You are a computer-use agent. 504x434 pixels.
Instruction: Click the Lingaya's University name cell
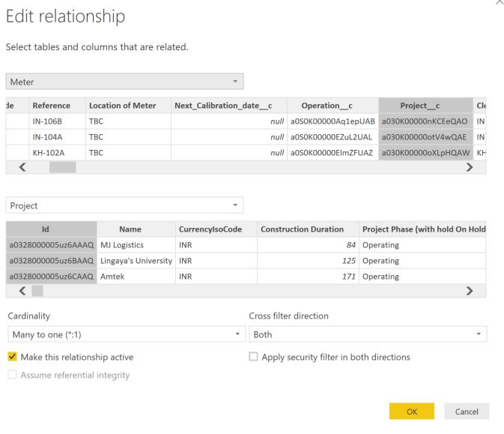coord(136,261)
